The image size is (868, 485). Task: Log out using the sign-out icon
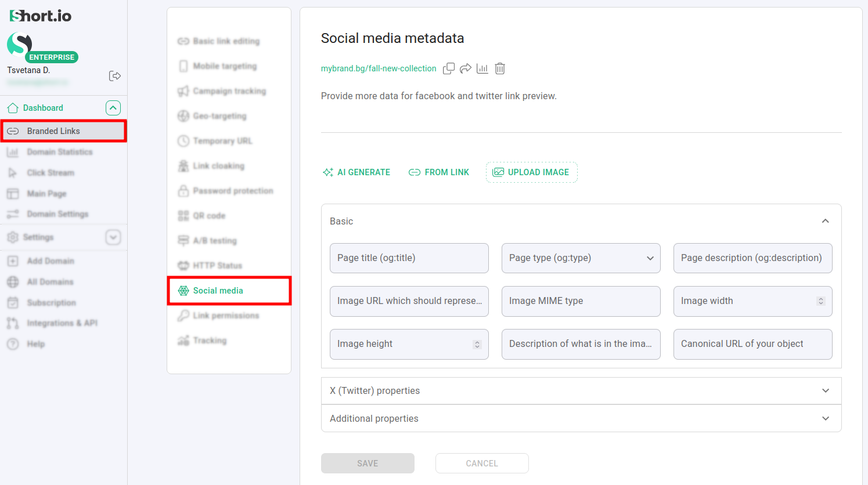click(114, 75)
